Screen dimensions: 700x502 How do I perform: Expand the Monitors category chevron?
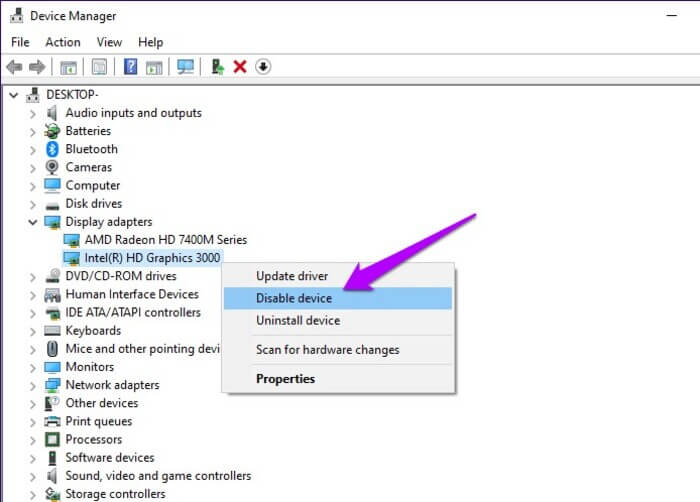click(33, 368)
